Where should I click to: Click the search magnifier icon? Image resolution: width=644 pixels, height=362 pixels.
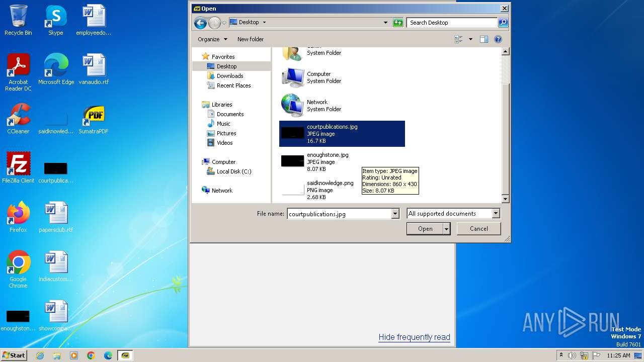[x=503, y=23]
